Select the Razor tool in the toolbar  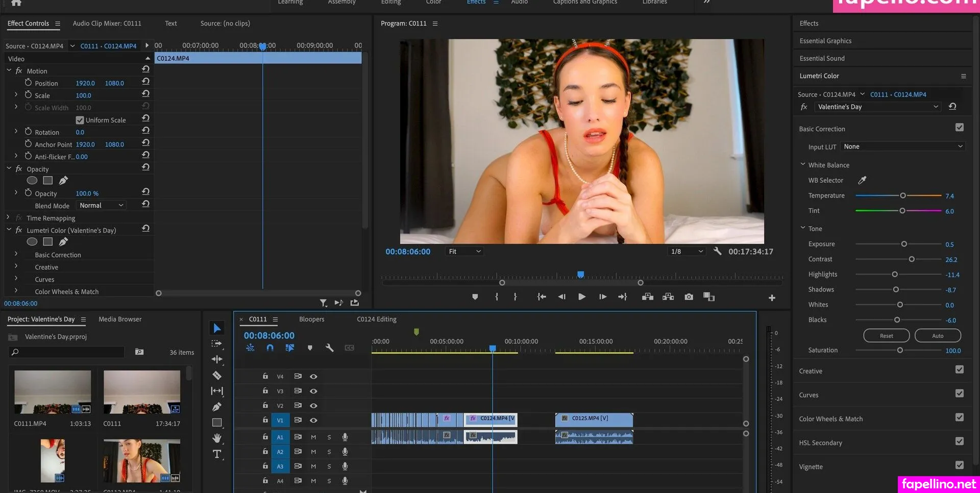[217, 376]
